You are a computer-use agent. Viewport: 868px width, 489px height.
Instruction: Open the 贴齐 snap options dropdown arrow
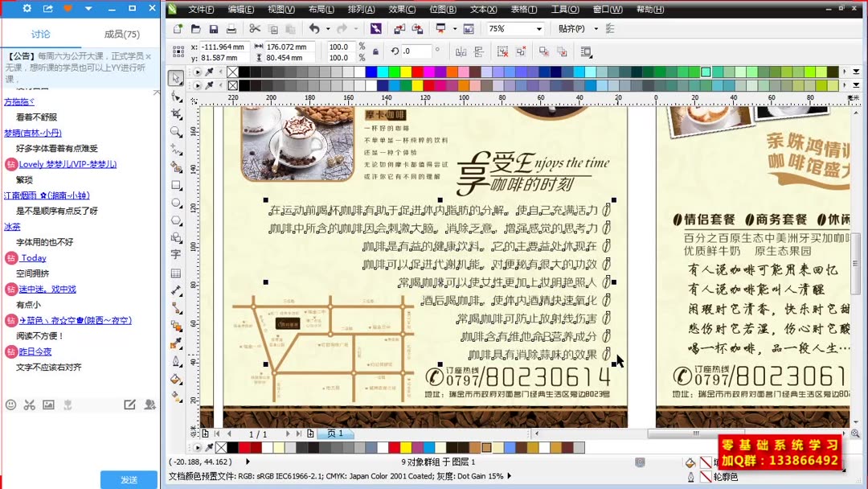pos(596,29)
